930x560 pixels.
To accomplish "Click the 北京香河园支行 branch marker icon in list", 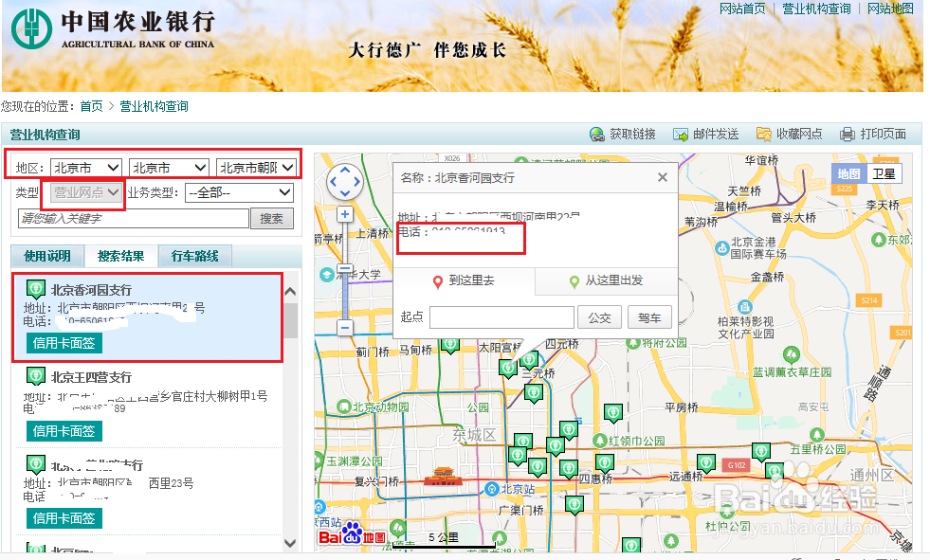I will pyautogui.click(x=36, y=289).
